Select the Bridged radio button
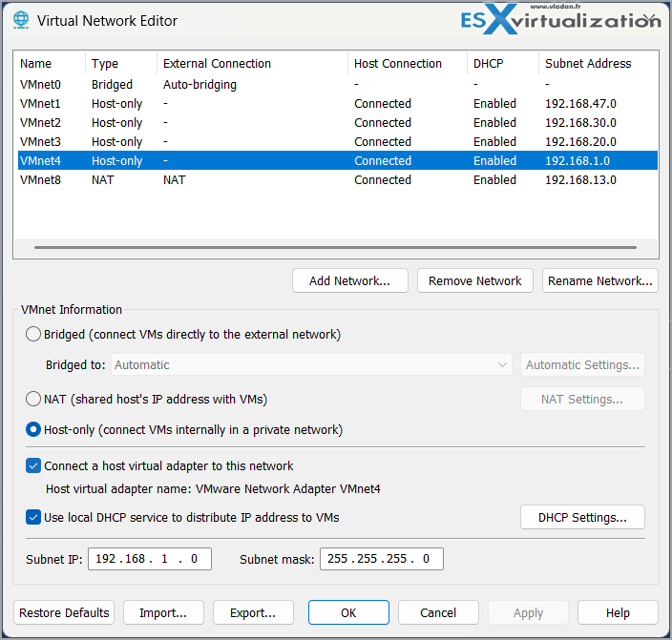The width and height of the screenshot is (672, 640). tap(34, 335)
